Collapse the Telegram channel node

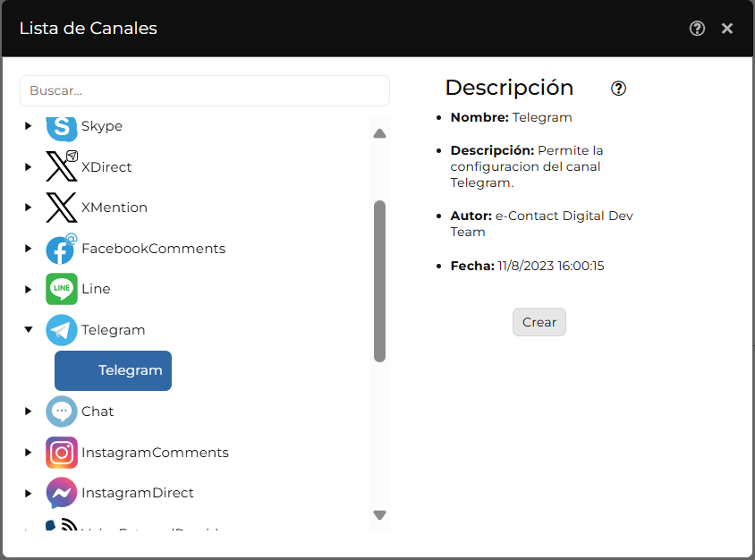point(29,329)
